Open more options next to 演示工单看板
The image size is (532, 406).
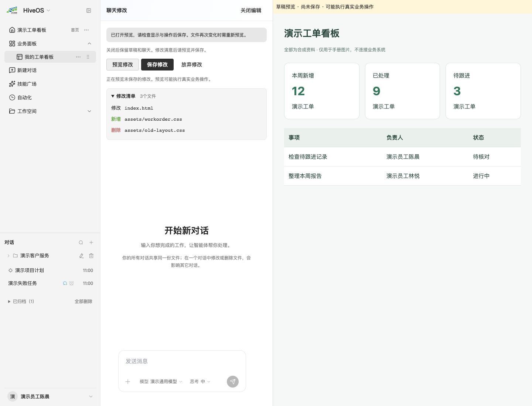coord(86,30)
